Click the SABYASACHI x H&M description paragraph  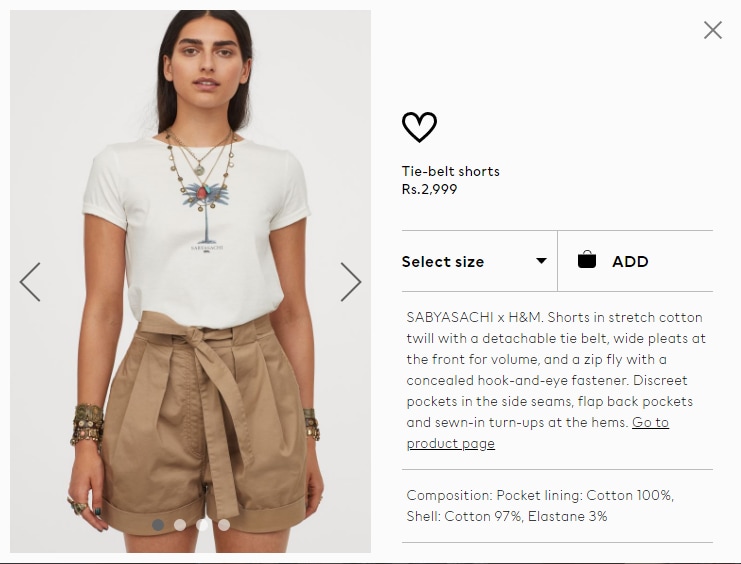556,380
